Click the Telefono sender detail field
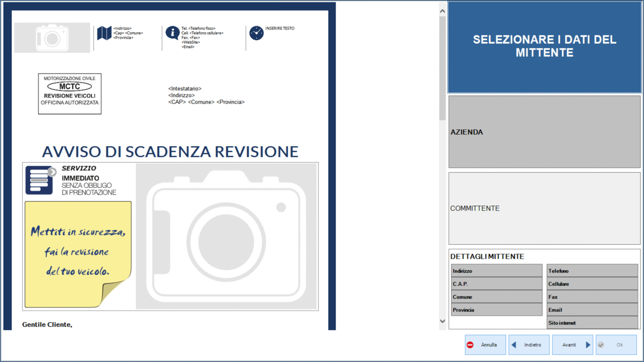Screen dimensions: 644x362 point(592,271)
